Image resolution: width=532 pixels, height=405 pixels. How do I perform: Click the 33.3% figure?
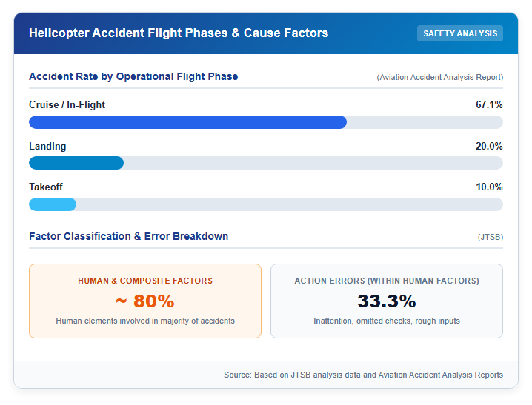pyautogui.click(x=387, y=301)
